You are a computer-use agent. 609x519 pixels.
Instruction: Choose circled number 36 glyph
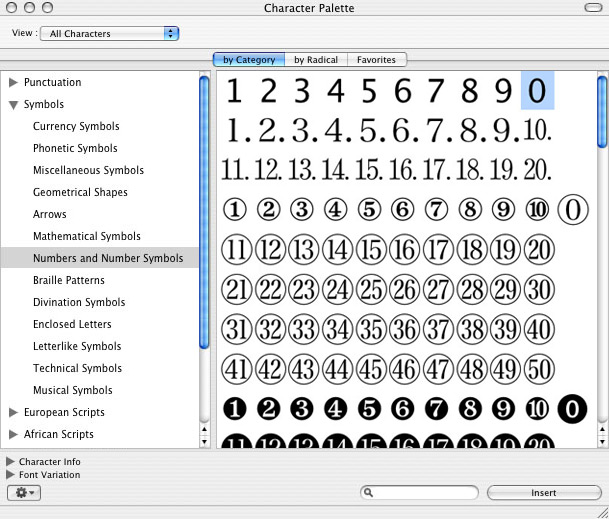[404, 329]
